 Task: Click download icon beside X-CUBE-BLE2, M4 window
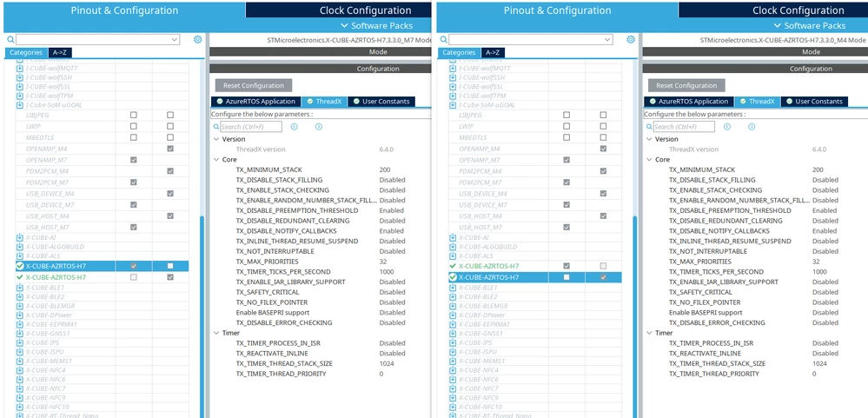[x=453, y=296]
